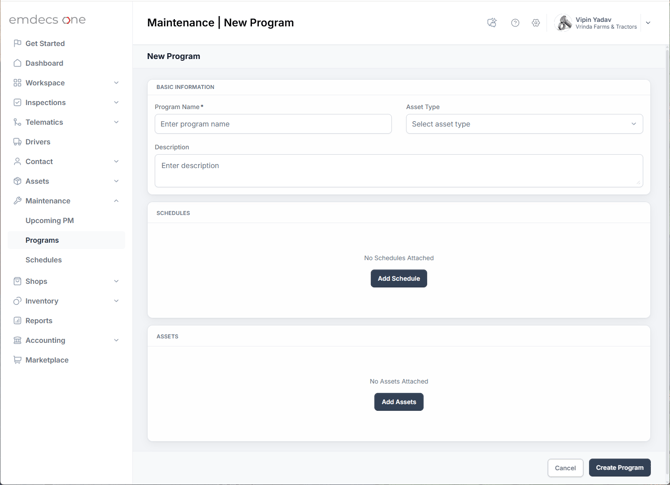Click the Create Program button

[x=620, y=467]
